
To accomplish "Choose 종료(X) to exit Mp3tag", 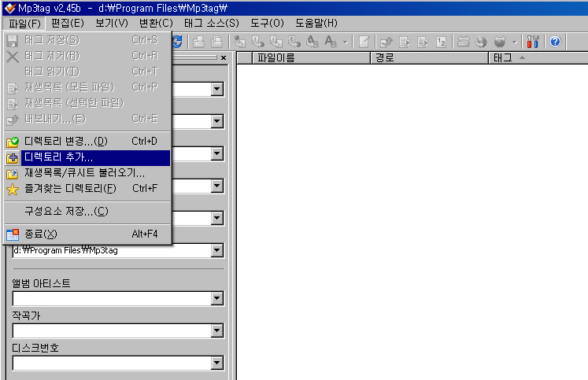I will [87, 234].
